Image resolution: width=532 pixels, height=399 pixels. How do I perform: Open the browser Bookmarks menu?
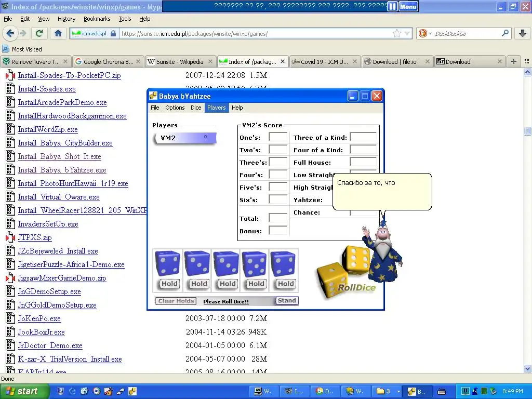coord(97,19)
